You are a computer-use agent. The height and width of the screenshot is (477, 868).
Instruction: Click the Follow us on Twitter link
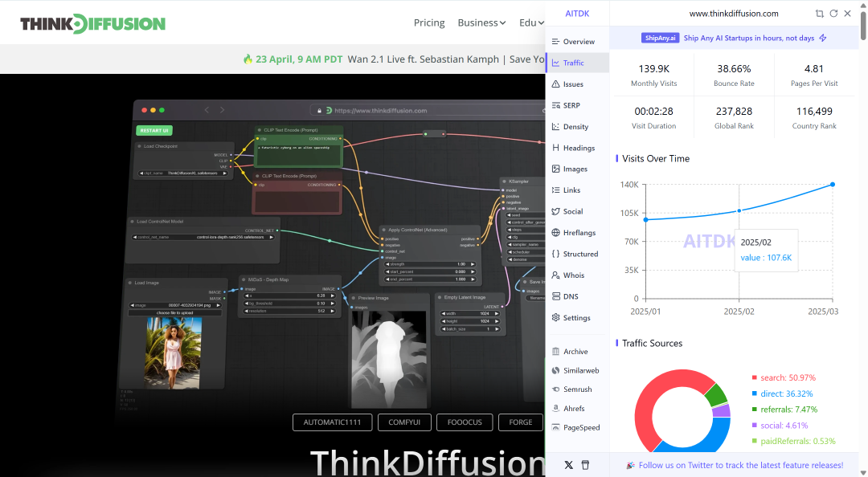pyautogui.click(x=741, y=466)
